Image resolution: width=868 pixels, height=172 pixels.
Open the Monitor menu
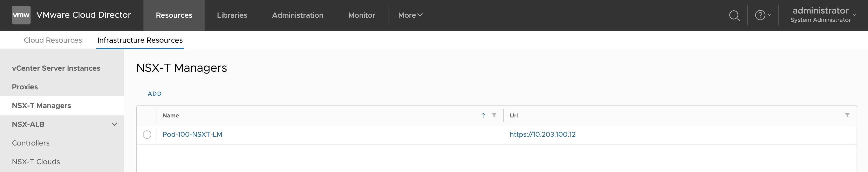pyautogui.click(x=361, y=15)
